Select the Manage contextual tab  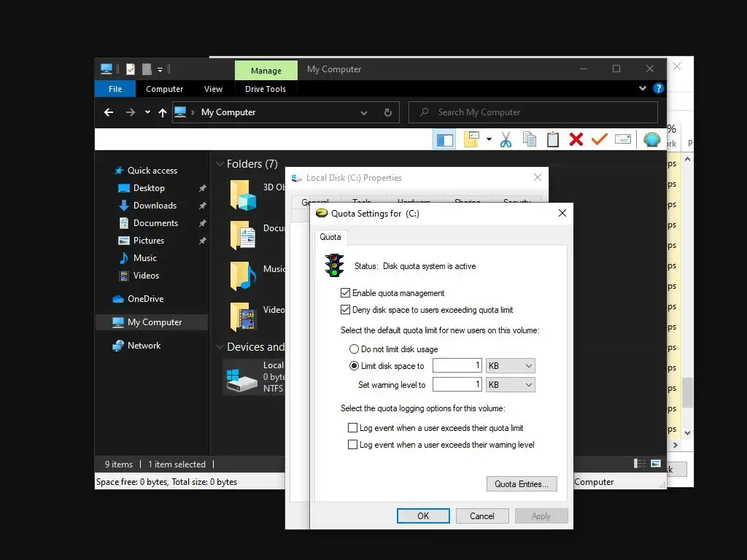266,71
